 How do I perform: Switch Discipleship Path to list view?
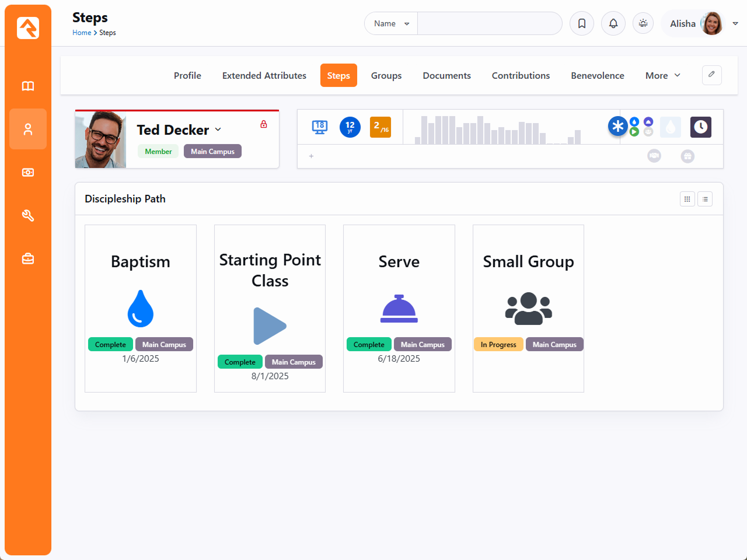pyautogui.click(x=705, y=199)
